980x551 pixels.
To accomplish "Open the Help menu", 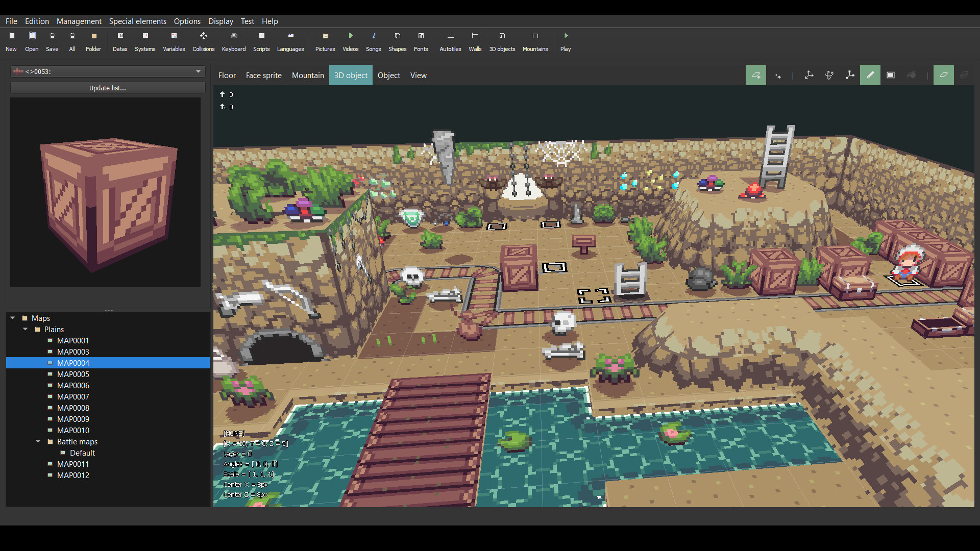I will 269,21.
